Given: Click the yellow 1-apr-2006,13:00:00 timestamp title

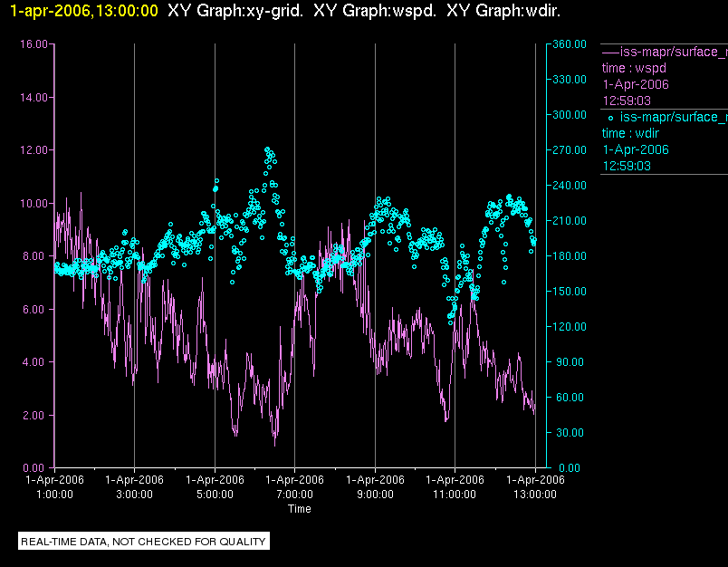Looking at the screenshot, I should [84, 11].
